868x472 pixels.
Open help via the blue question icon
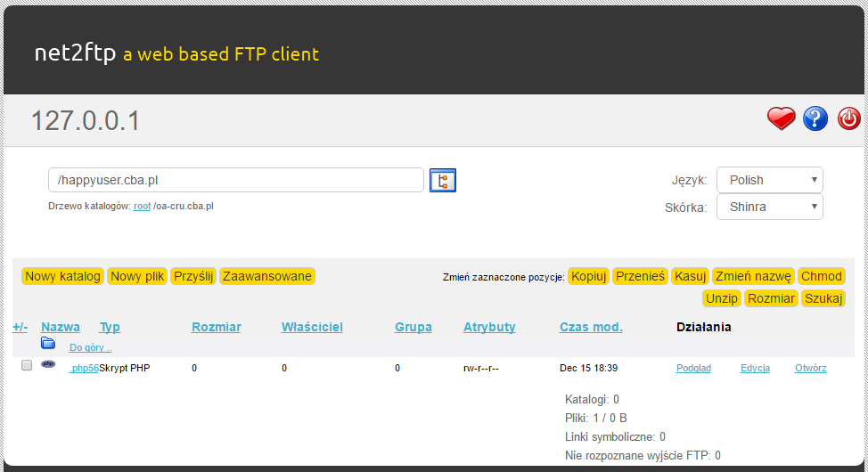pyautogui.click(x=815, y=118)
